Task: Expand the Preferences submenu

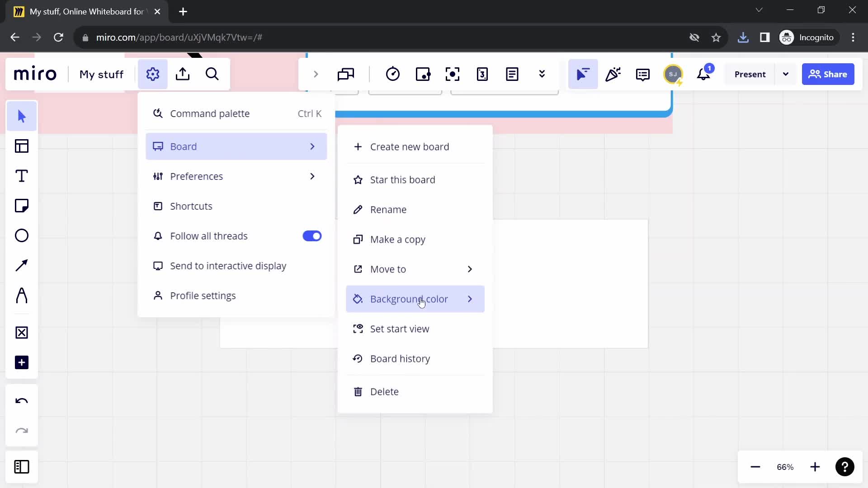Action: click(236, 176)
